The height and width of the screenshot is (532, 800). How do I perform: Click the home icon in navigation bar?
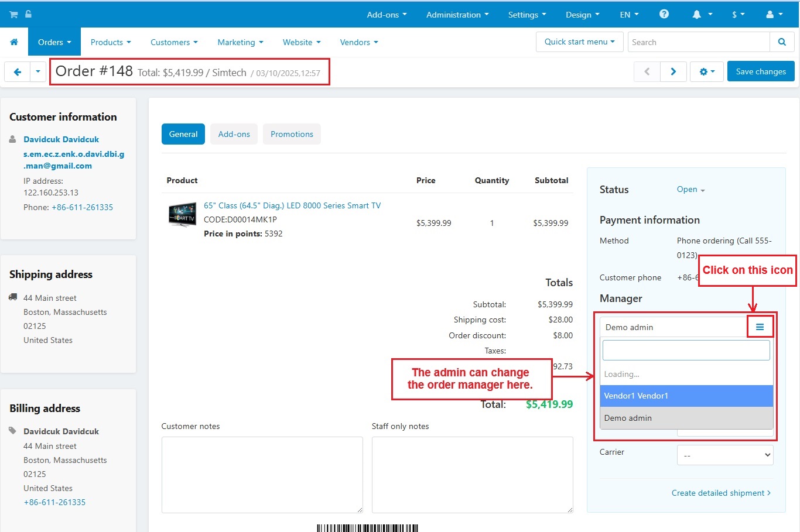pos(14,42)
